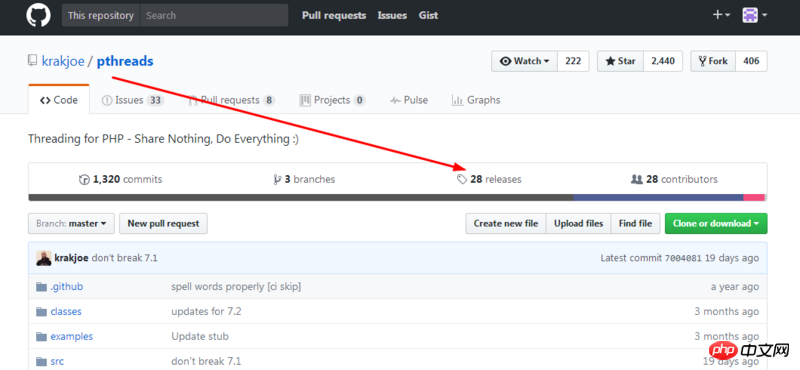Click the folder icon for examples
800x370 pixels.
(41, 336)
